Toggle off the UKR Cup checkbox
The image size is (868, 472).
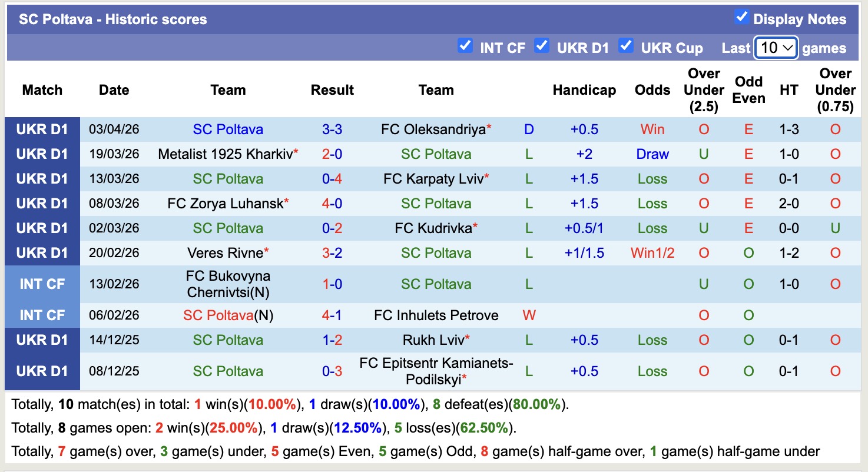click(x=626, y=46)
